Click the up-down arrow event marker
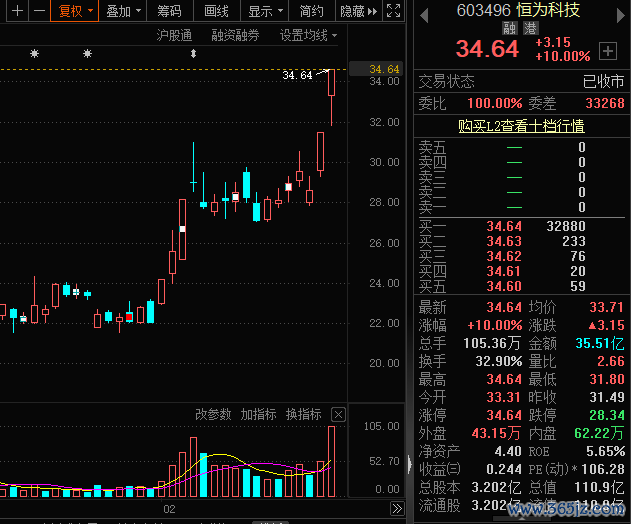 coord(194,53)
